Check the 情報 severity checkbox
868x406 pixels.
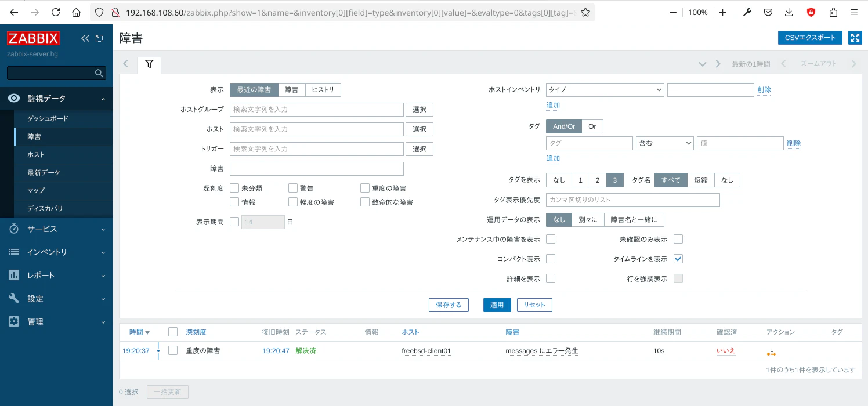[234, 202]
